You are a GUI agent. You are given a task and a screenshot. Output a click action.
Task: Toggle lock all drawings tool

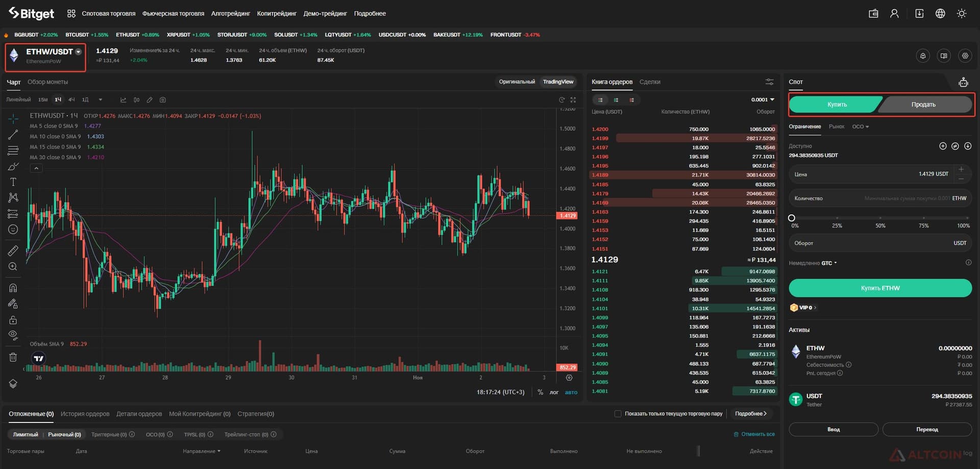click(x=13, y=320)
